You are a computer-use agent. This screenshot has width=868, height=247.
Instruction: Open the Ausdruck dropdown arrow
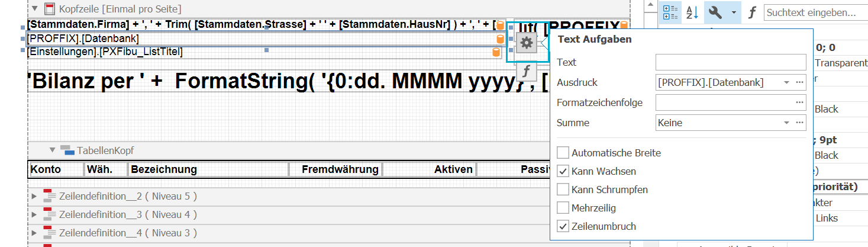(786, 82)
